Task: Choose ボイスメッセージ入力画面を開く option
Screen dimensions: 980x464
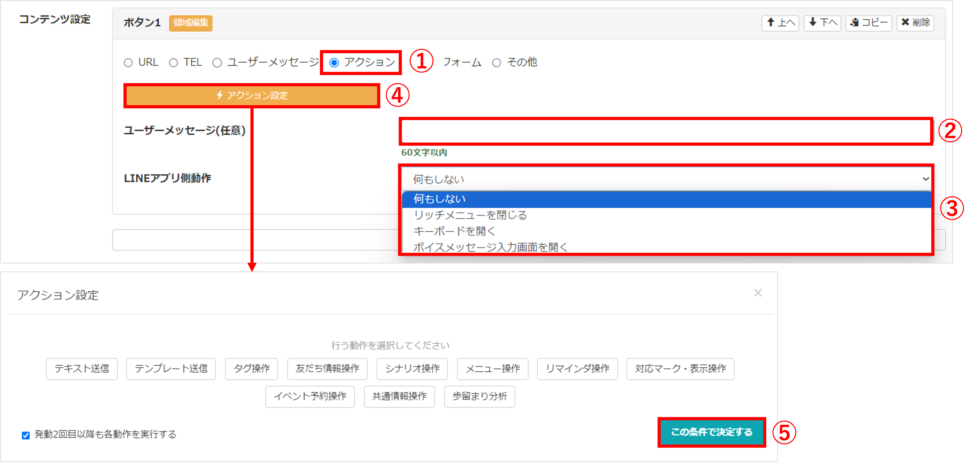Action: click(x=666, y=247)
